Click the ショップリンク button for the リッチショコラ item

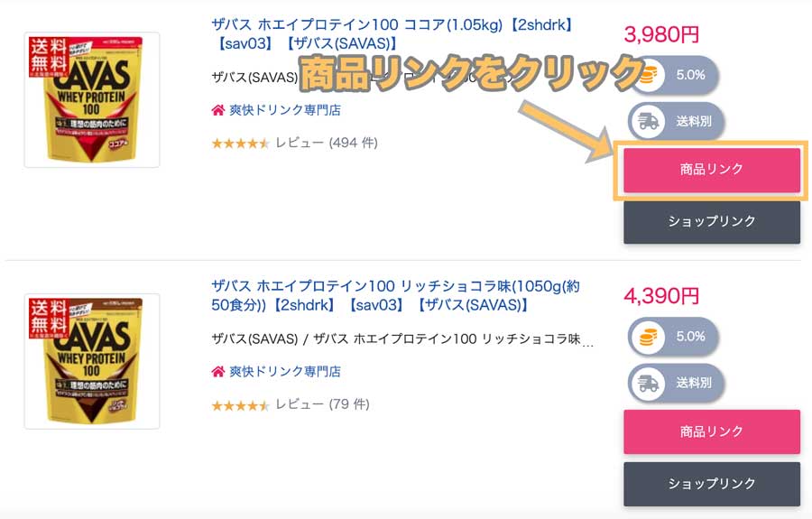[712, 484]
